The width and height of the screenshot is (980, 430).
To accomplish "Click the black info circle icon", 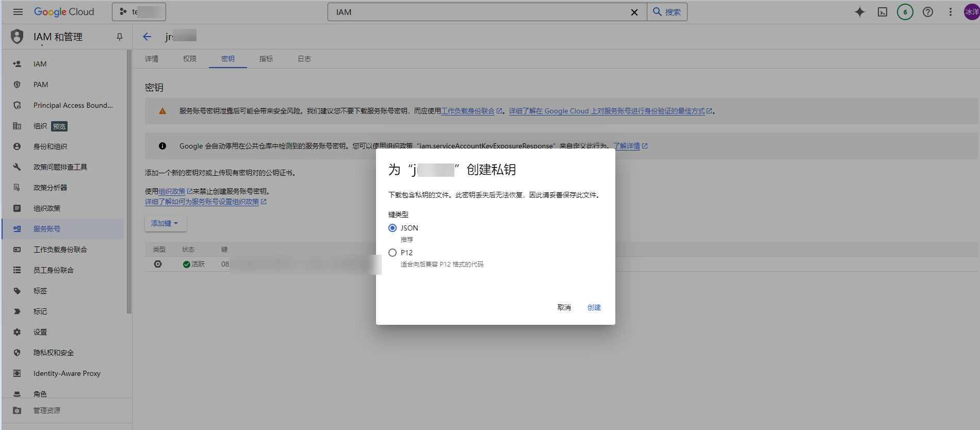I will (x=162, y=146).
